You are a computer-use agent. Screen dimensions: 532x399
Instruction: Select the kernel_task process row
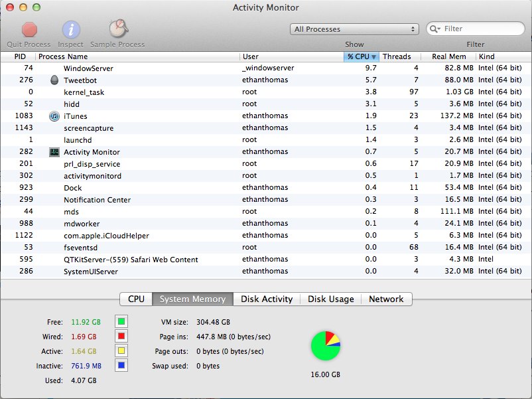point(266,92)
